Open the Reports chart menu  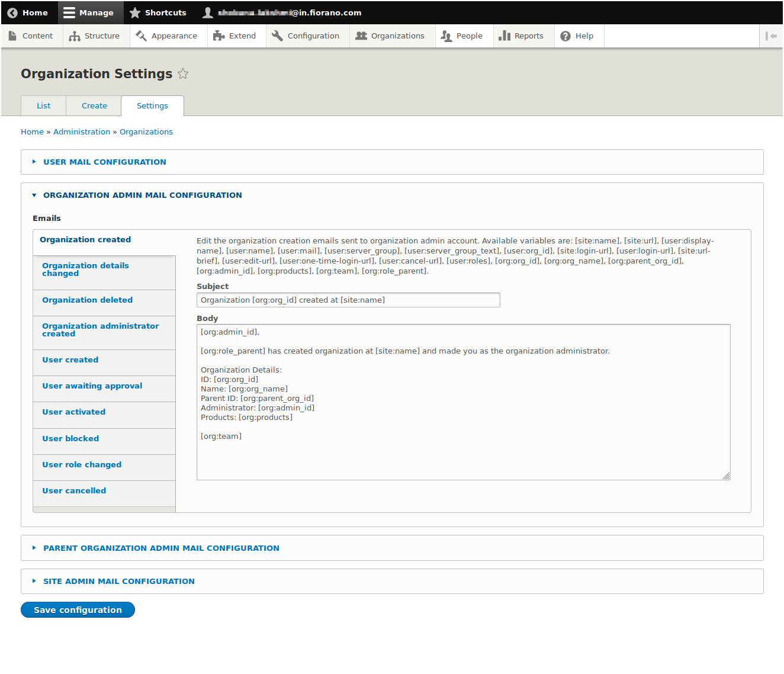(521, 36)
